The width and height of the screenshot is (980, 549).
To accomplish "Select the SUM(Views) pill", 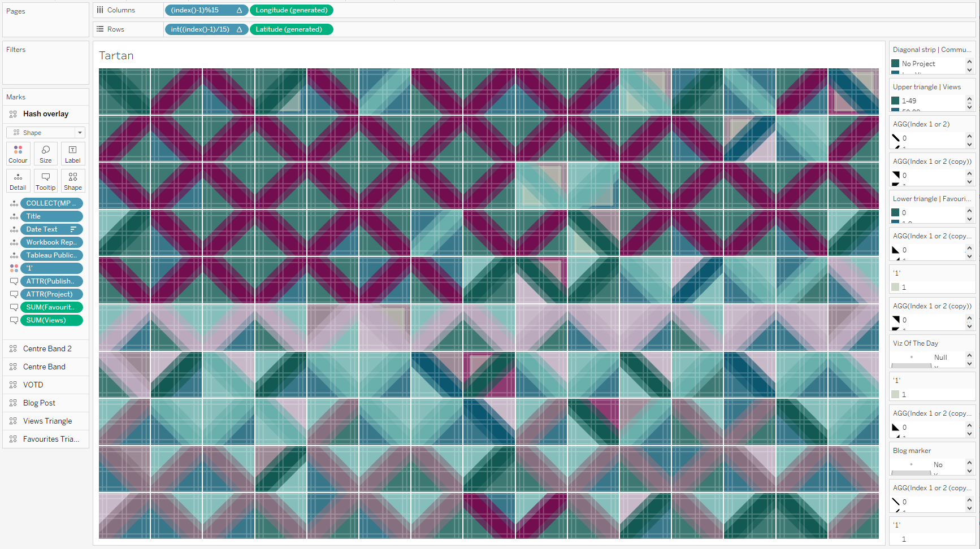I will [x=52, y=320].
